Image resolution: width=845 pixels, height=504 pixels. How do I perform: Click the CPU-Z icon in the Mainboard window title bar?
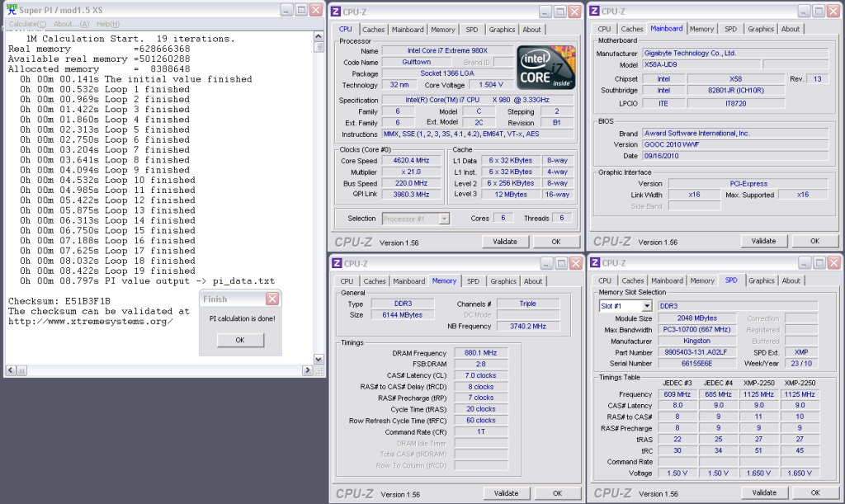tap(593, 11)
